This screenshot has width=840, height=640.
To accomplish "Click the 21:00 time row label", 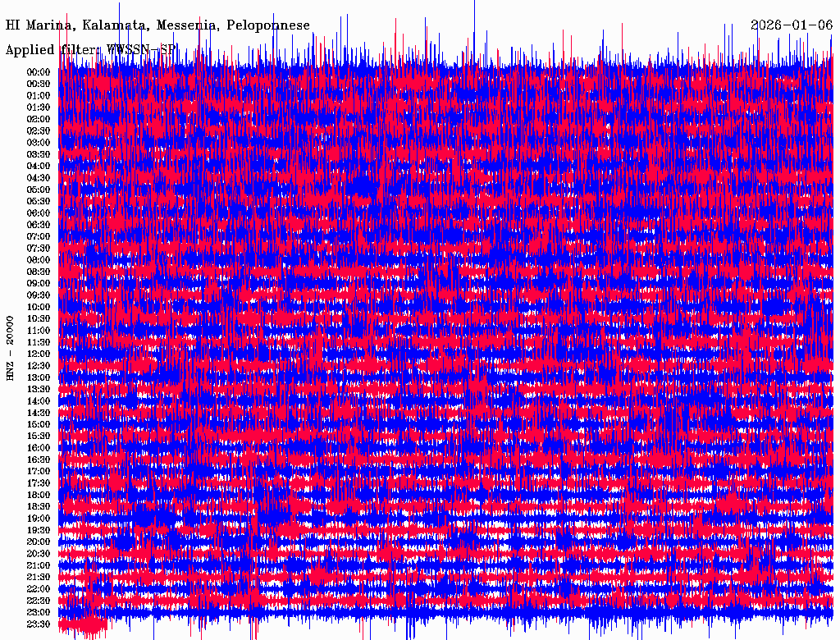I will click(39, 565).
